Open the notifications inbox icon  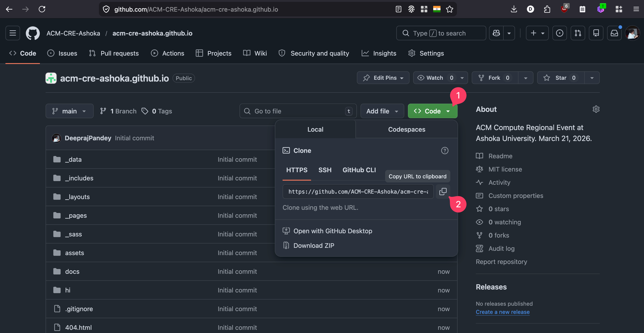614,33
